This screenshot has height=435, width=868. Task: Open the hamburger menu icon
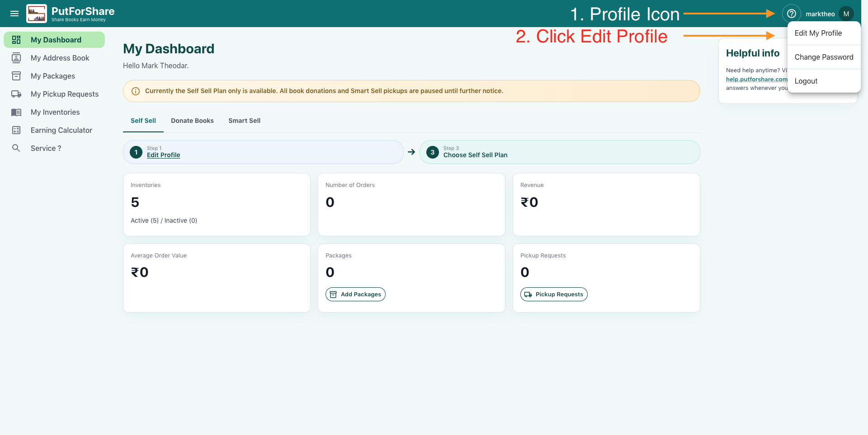point(14,14)
